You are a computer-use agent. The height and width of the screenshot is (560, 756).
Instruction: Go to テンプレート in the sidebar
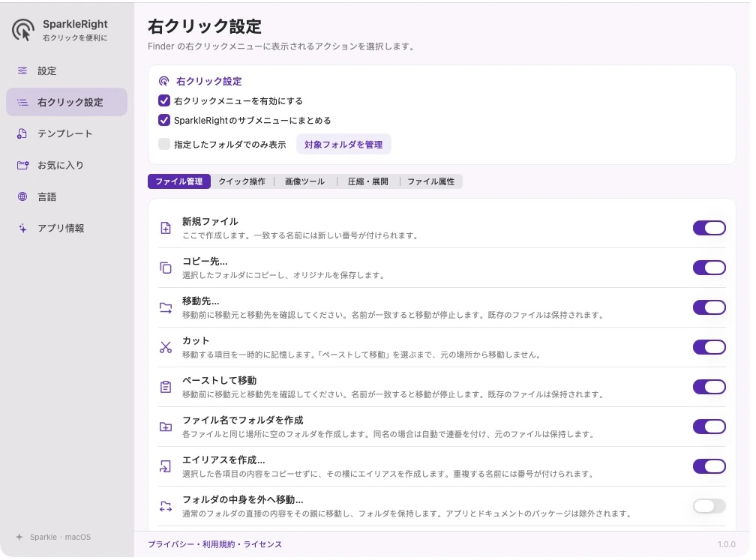67,134
